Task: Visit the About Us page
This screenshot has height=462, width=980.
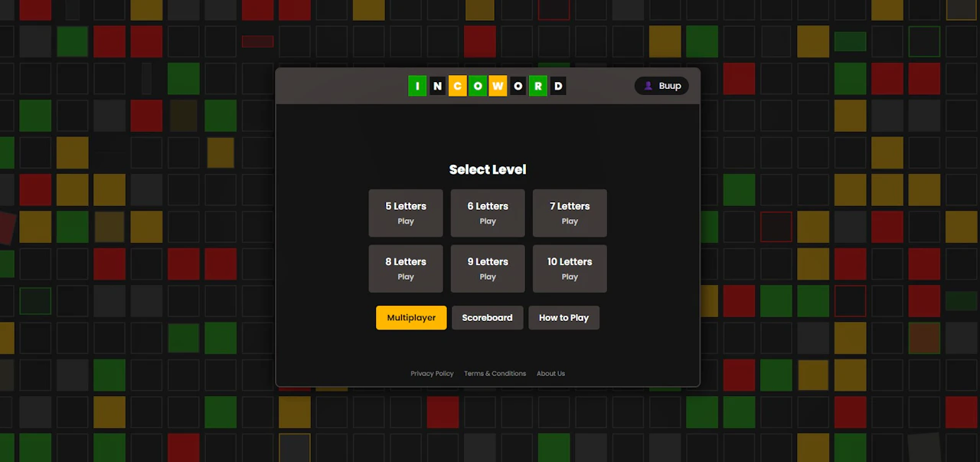Action: coord(550,374)
